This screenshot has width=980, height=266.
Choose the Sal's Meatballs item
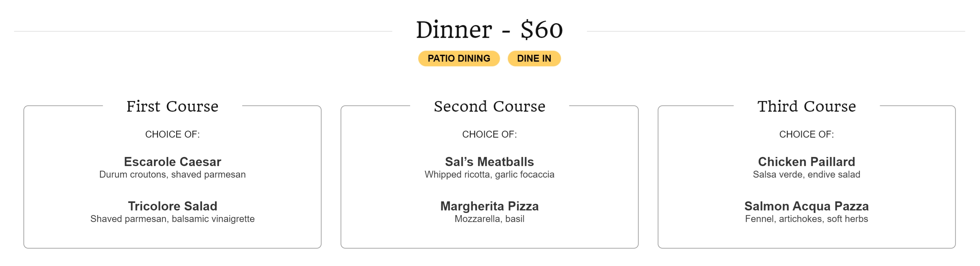[490, 162]
